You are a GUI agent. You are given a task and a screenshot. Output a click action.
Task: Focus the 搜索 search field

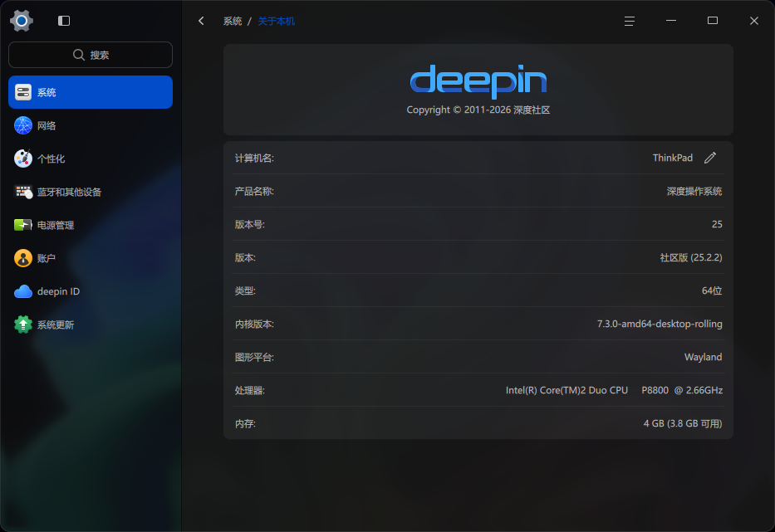coord(91,55)
